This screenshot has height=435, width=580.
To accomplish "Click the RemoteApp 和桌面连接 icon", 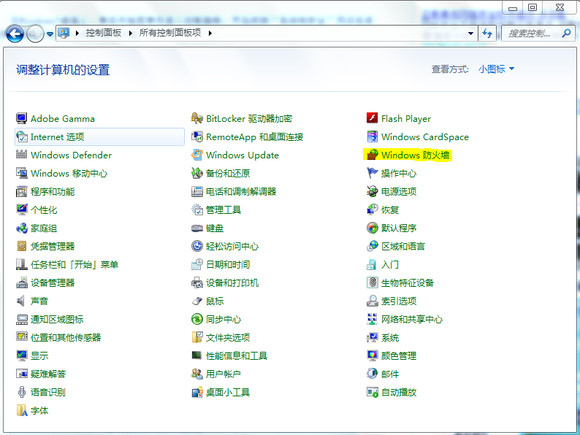I will 197,137.
